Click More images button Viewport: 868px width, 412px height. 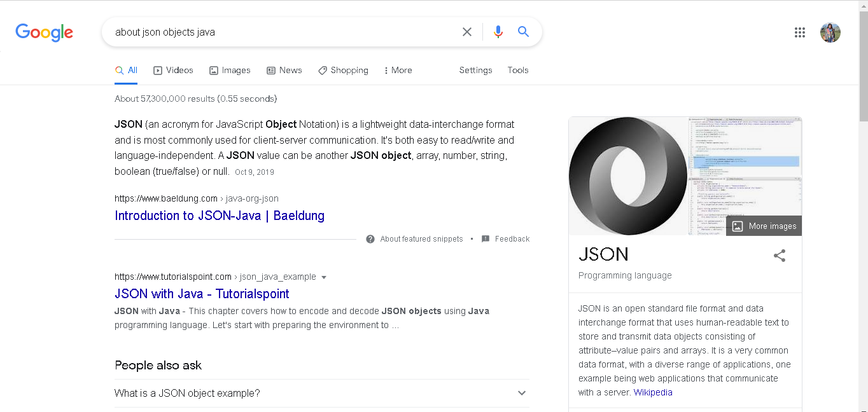[764, 226]
